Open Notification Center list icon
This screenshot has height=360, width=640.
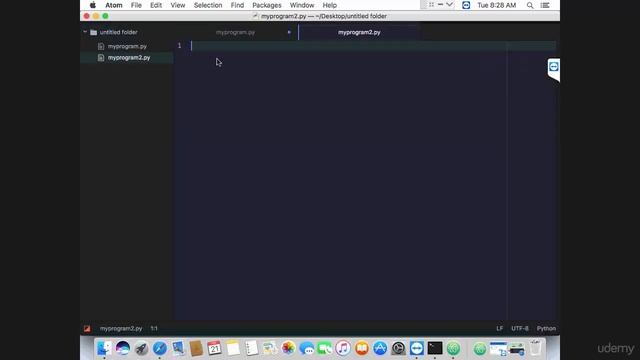point(545,5)
